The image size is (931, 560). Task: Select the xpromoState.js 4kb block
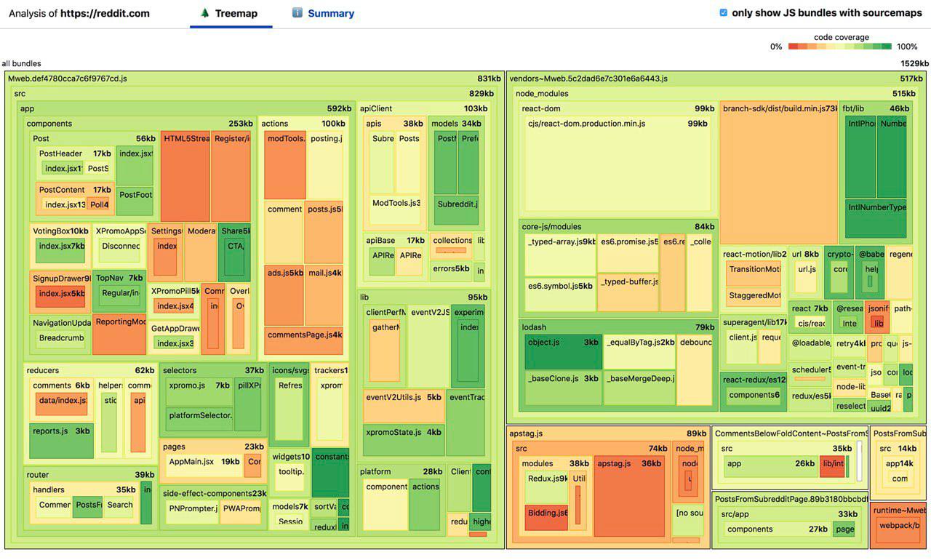click(x=404, y=441)
